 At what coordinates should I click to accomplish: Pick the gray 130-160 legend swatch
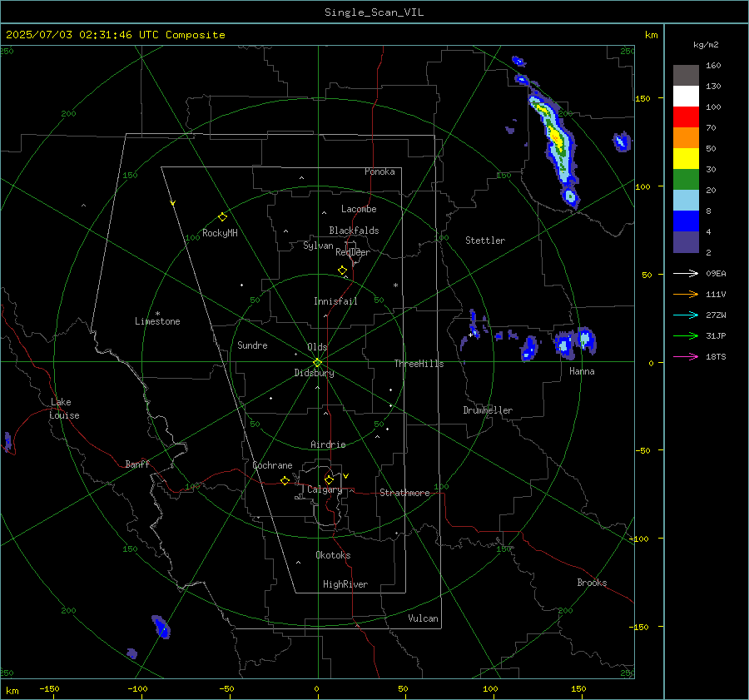click(x=686, y=76)
